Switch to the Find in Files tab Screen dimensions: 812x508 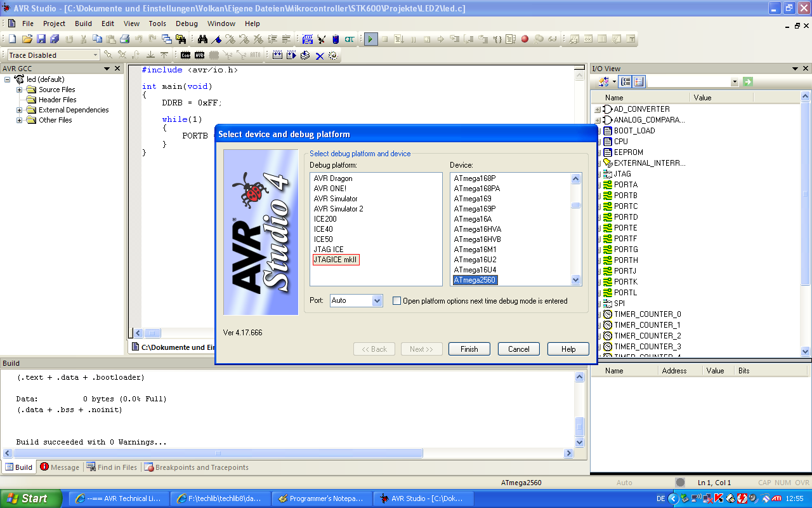click(112, 467)
